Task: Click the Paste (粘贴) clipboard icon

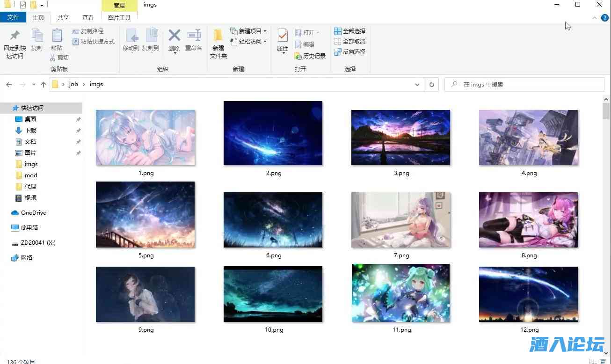Action: pyautogui.click(x=57, y=36)
